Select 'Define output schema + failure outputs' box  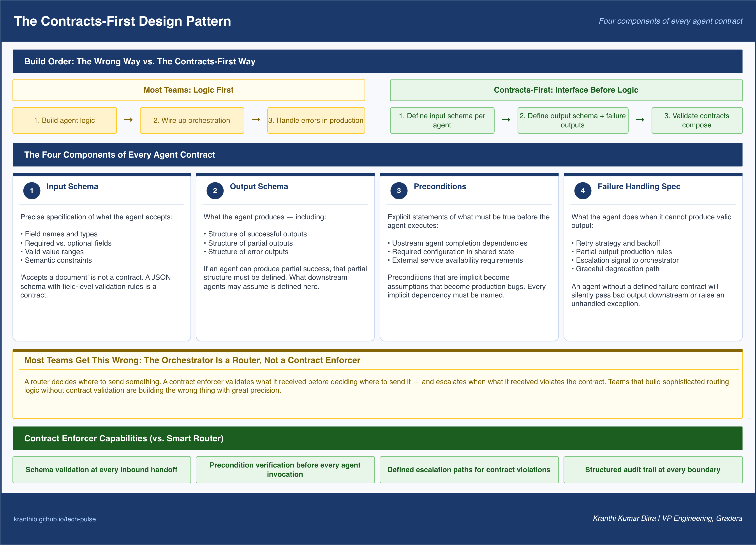(x=573, y=120)
